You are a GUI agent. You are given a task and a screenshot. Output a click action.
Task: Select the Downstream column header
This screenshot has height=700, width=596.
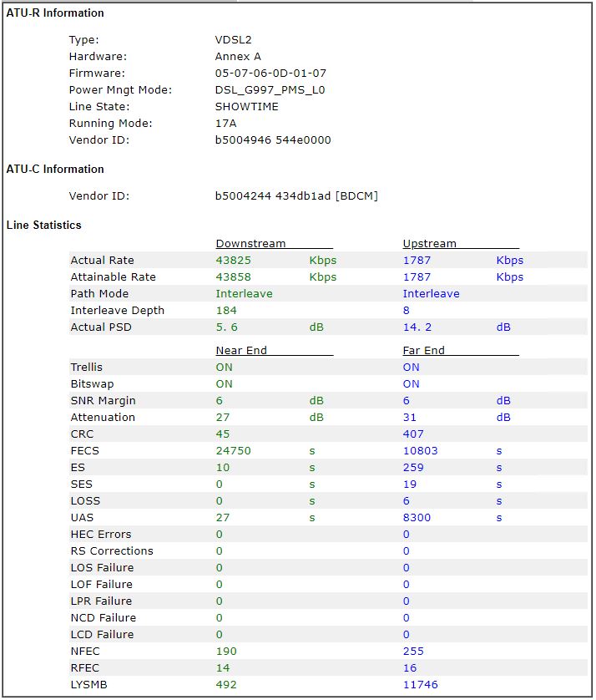click(x=250, y=244)
